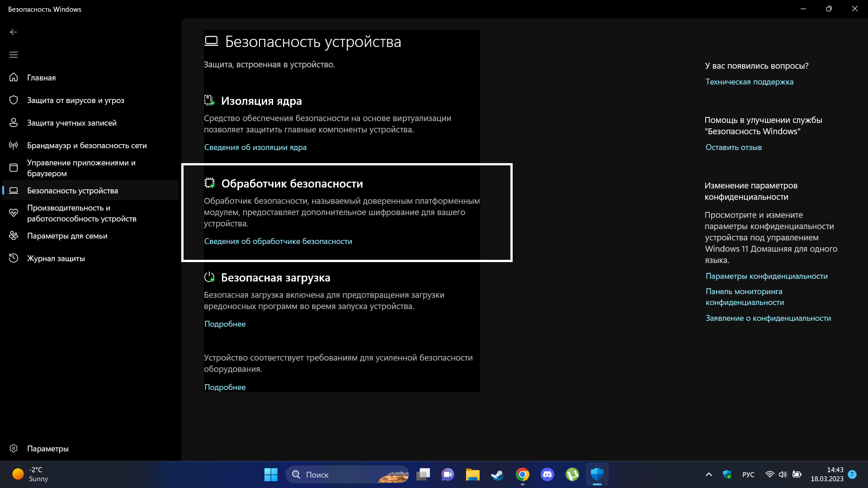The width and height of the screenshot is (868, 488).
Task: Open Discord from the taskbar
Action: (547, 474)
